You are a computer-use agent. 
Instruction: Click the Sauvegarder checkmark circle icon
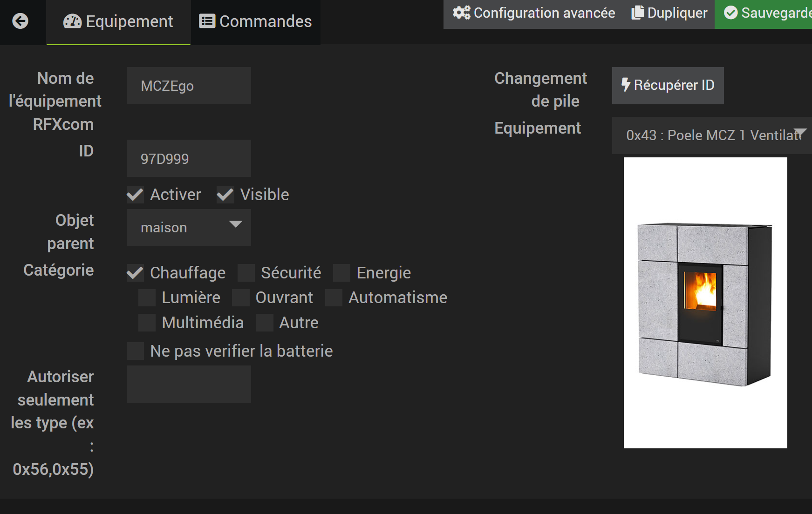tap(731, 13)
